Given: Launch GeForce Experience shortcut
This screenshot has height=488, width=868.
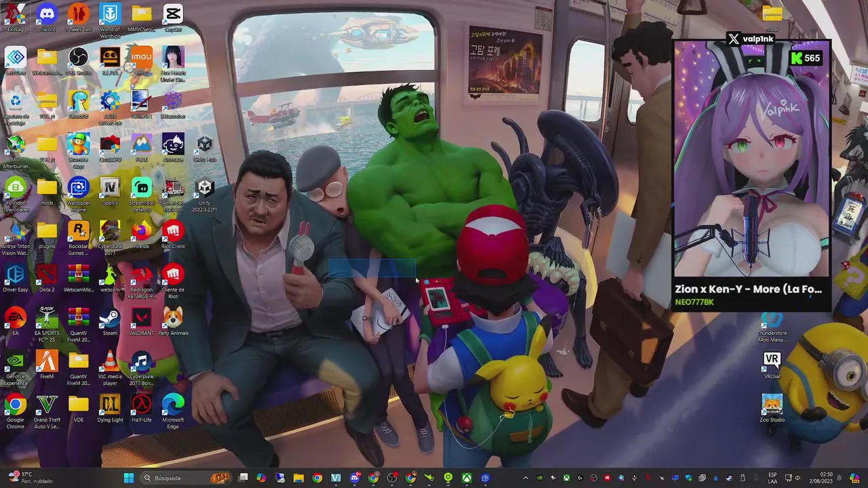Looking at the screenshot, I should coord(15,369).
